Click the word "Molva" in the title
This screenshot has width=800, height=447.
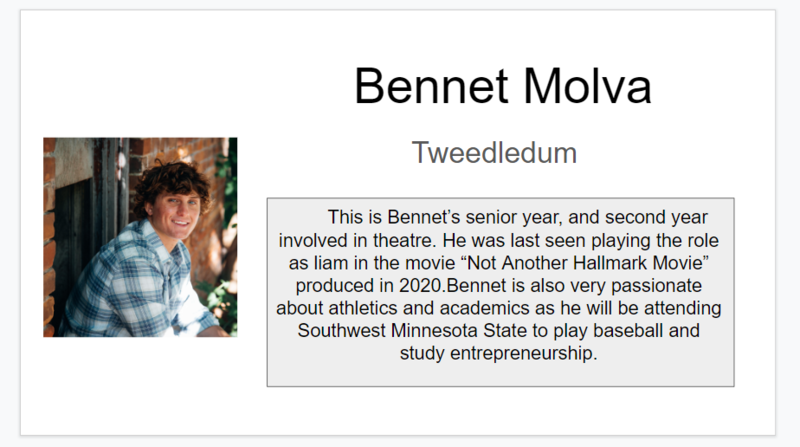[587, 86]
